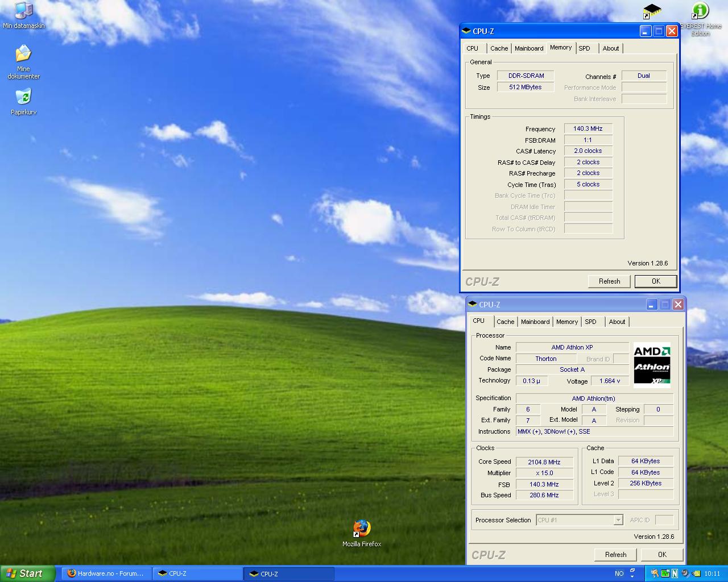Click the 512 MBytes size field
This screenshot has width=728, height=582.
pos(526,87)
